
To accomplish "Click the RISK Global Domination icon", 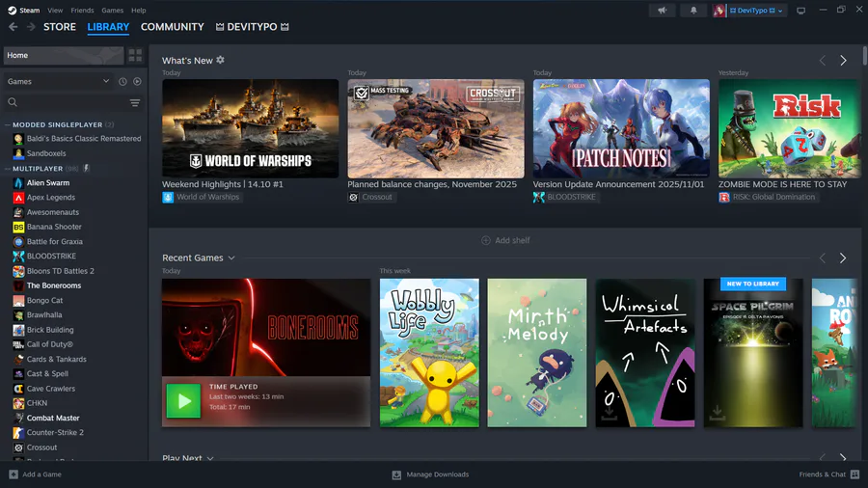I will (x=724, y=197).
